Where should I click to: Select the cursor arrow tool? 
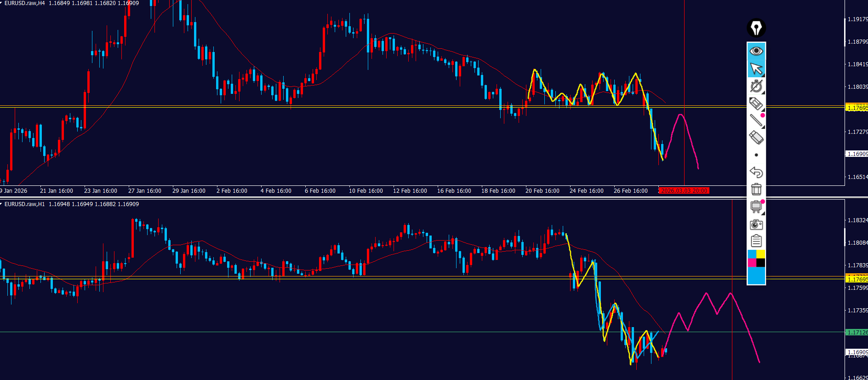click(x=756, y=69)
